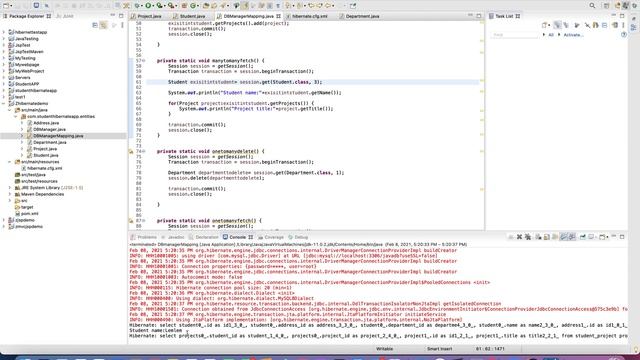Image resolution: width=640 pixels, height=360 pixels.
Task: Click the Clear Console icon
Action: [538, 237]
